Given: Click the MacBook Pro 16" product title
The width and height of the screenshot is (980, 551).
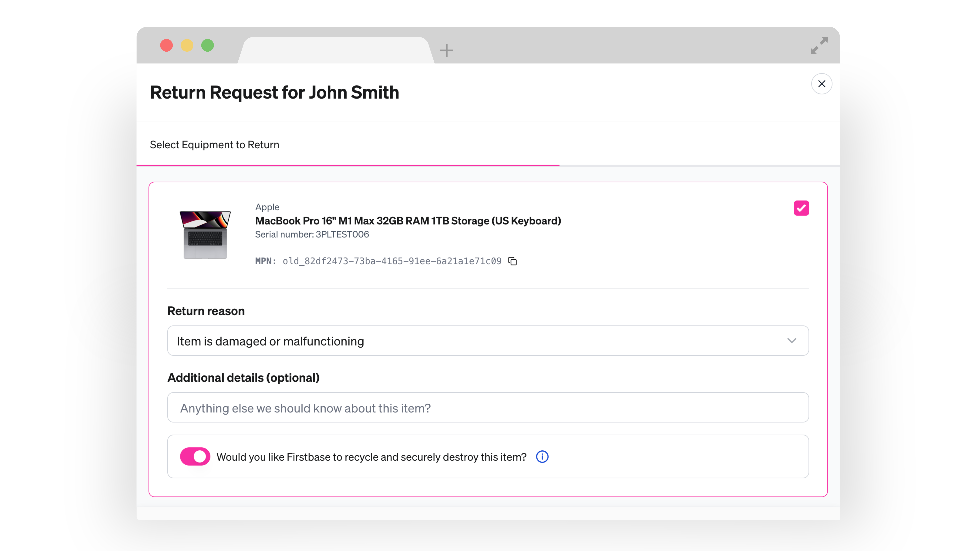Looking at the screenshot, I should click(408, 221).
